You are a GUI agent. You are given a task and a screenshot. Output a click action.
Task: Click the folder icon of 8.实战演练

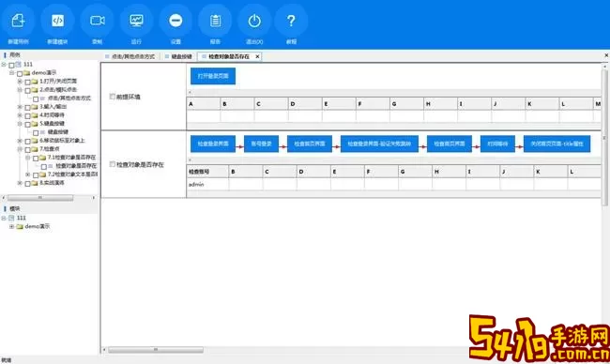tap(35, 183)
